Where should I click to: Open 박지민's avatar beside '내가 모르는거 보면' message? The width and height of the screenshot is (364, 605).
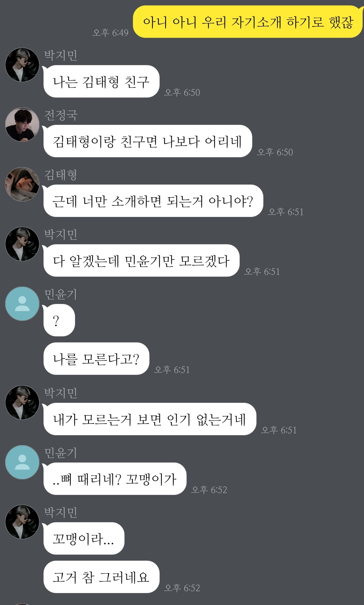22,403
